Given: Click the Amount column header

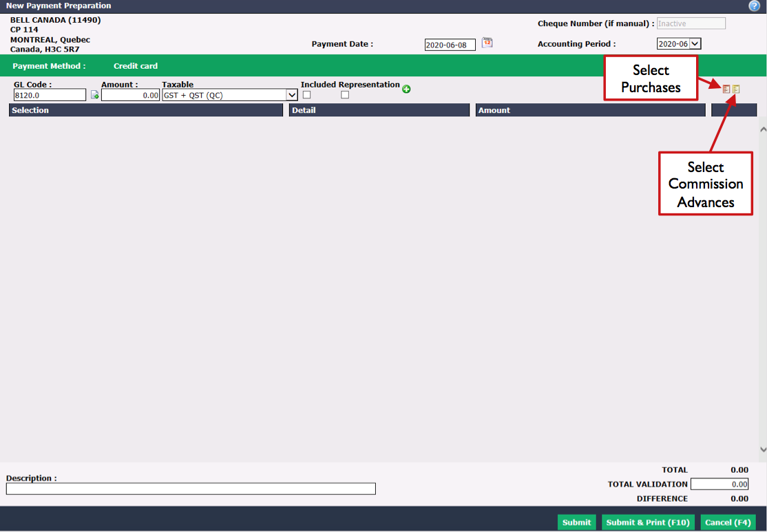Looking at the screenshot, I should click(x=591, y=110).
